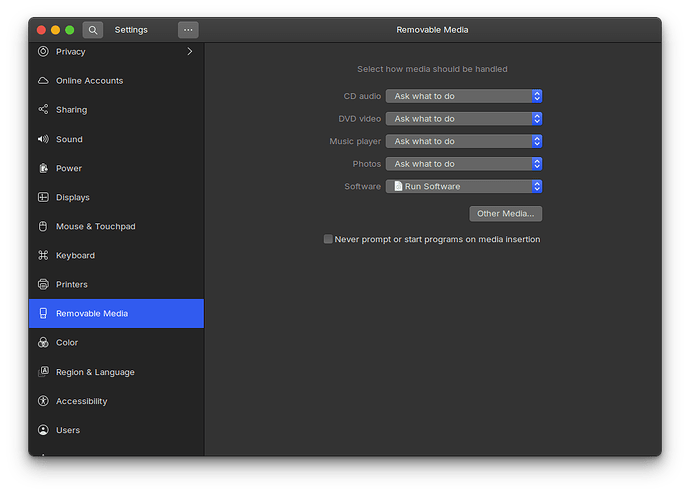This screenshot has width=690, height=495.
Task: Open the DVD video dropdown
Action: pyautogui.click(x=464, y=119)
